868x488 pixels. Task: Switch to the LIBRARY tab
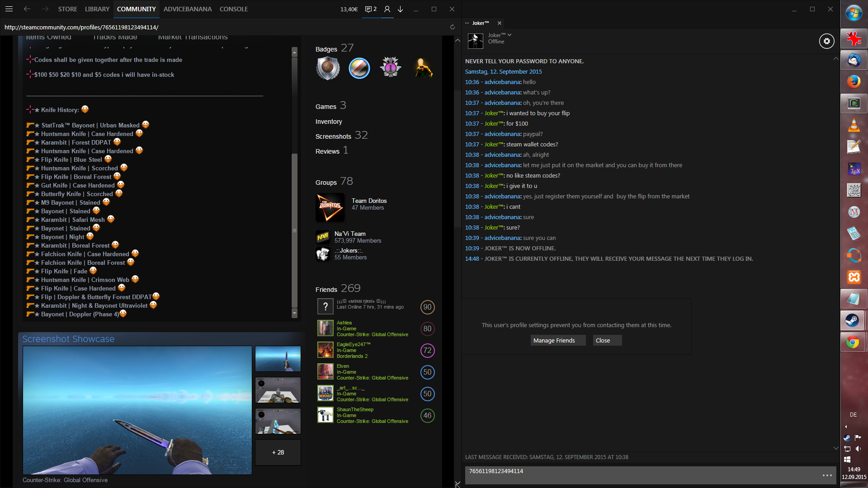[97, 9]
